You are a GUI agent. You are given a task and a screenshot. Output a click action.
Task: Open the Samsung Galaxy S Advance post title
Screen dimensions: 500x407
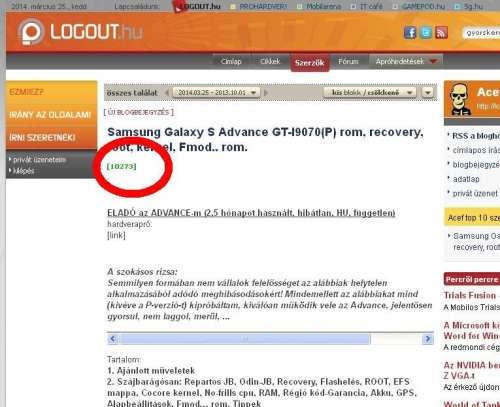(x=265, y=139)
